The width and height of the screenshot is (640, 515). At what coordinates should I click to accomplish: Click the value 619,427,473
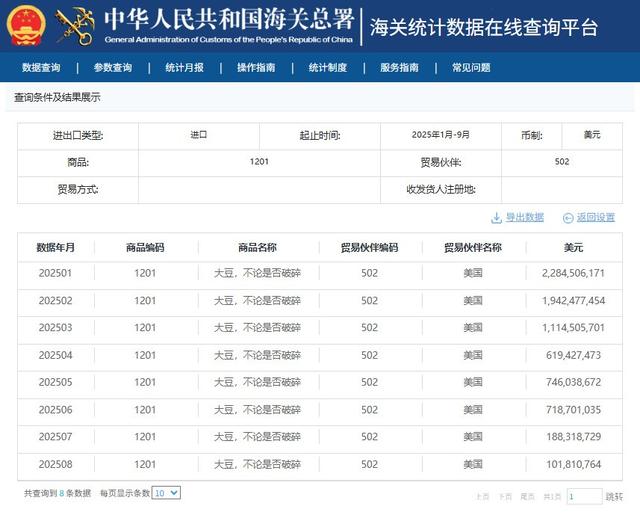(x=573, y=355)
